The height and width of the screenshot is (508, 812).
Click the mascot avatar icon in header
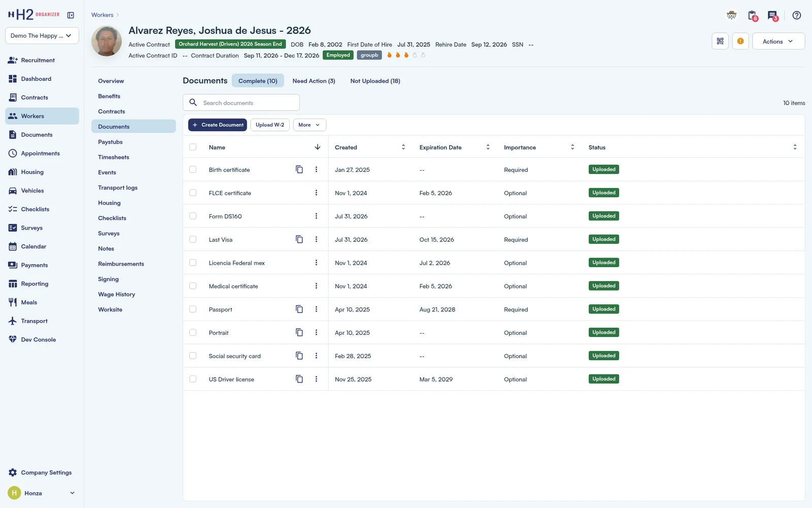(x=731, y=15)
